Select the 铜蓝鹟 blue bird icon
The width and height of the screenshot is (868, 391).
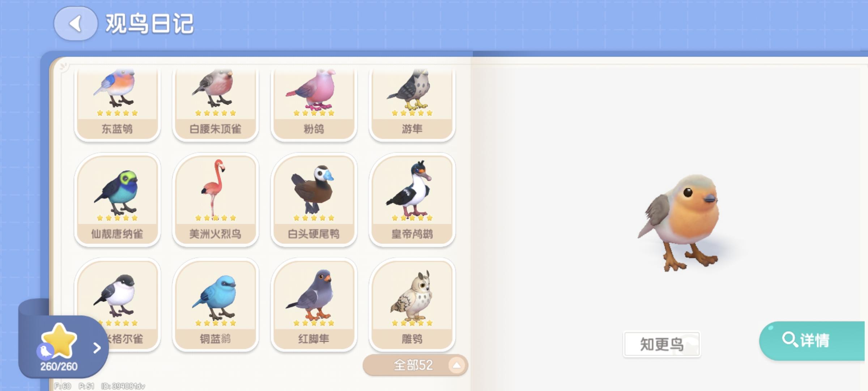pos(216,305)
